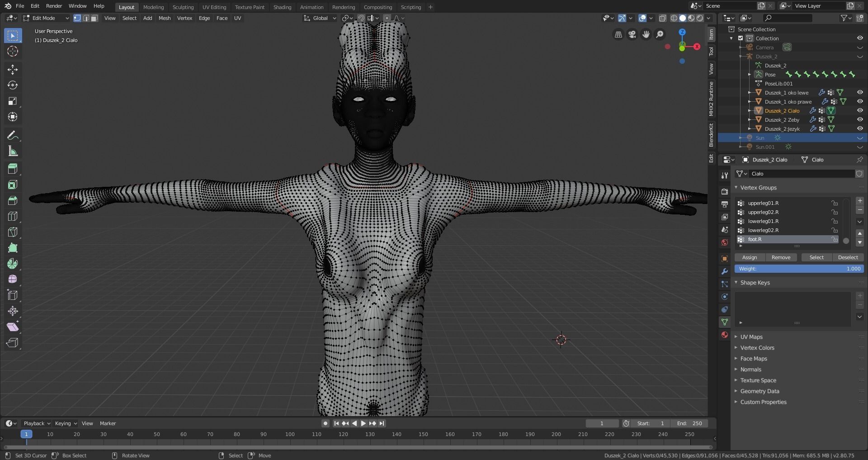Select the Cursor tool in the toolbar
The height and width of the screenshot is (460, 868).
13,51
